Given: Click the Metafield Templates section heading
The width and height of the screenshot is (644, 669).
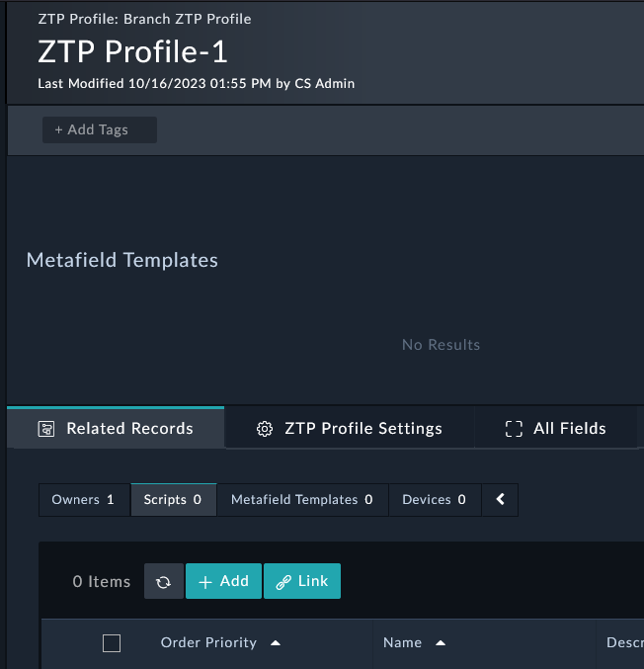Looking at the screenshot, I should click(x=121, y=260).
